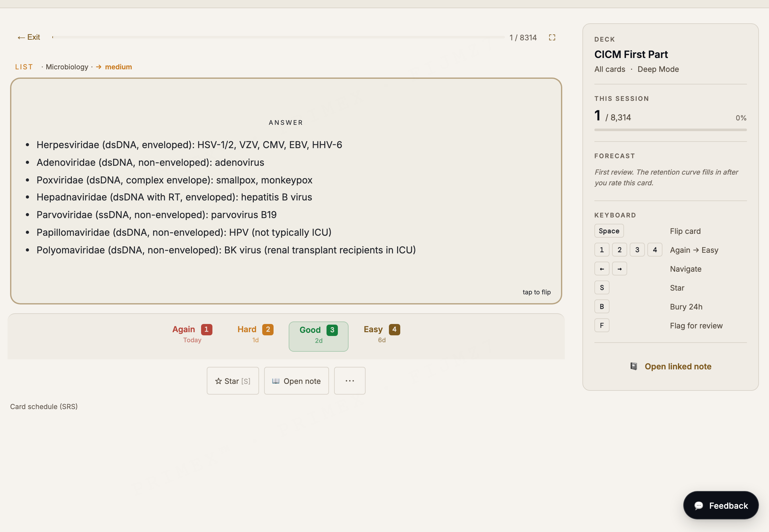The height and width of the screenshot is (532, 769).
Task: Select the Parvoviridae answer line
Action: tap(157, 215)
